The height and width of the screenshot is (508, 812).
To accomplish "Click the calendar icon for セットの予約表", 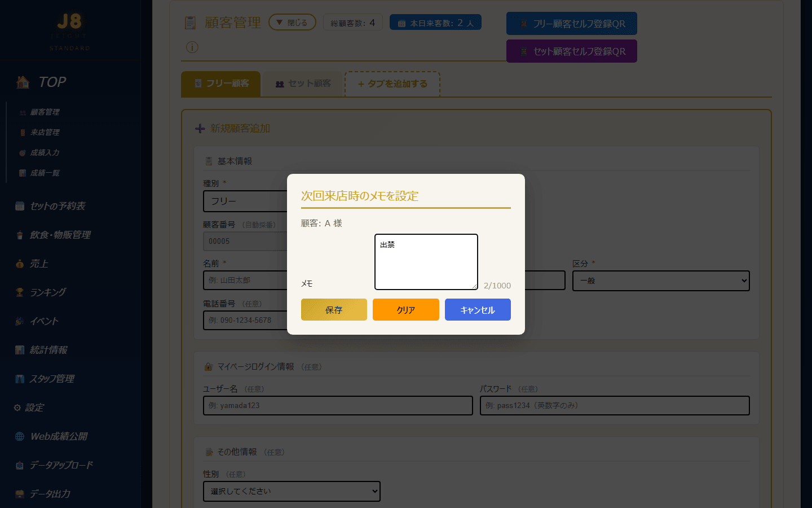I will (20, 206).
